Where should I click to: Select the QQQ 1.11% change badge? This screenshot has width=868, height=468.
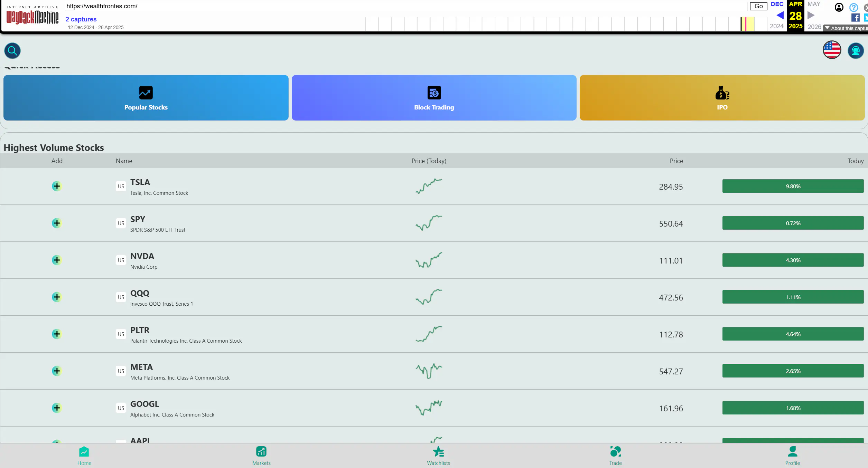pos(793,297)
